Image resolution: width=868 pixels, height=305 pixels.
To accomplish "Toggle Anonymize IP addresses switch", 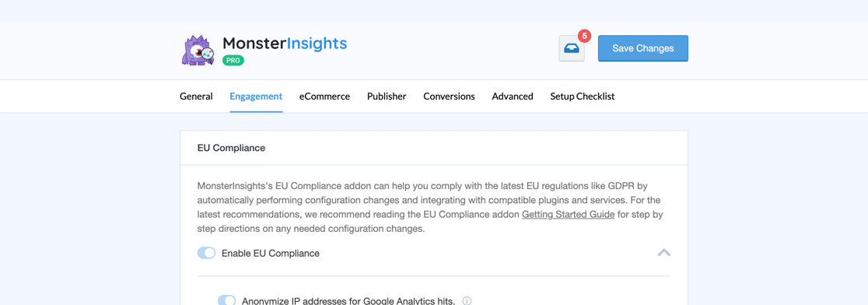I will pyautogui.click(x=227, y=300).
